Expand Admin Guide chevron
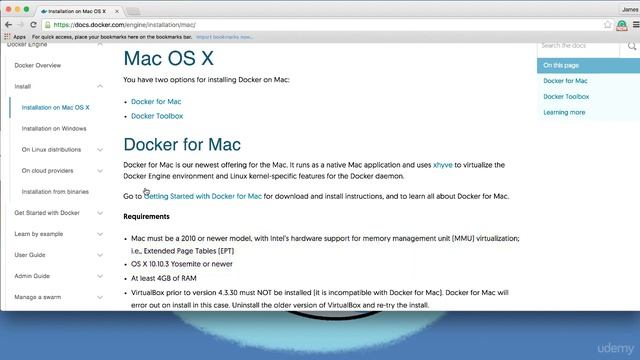This screenshot has width=640, height=360. 100,276
